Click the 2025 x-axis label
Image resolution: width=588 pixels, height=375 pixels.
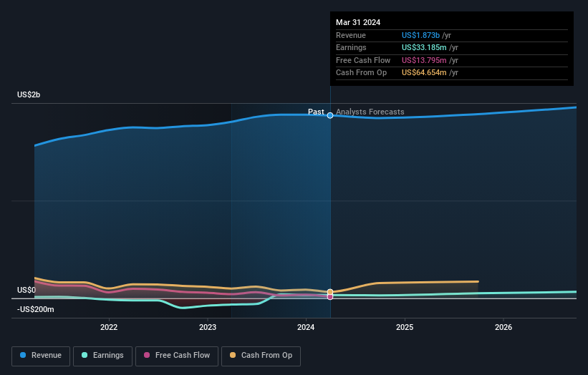coord(405,328)
